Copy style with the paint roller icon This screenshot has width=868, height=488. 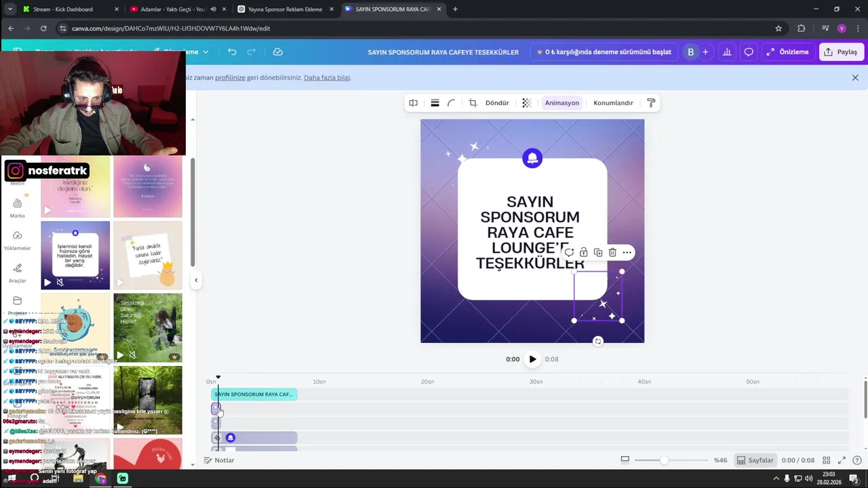(x=651, y=103)
